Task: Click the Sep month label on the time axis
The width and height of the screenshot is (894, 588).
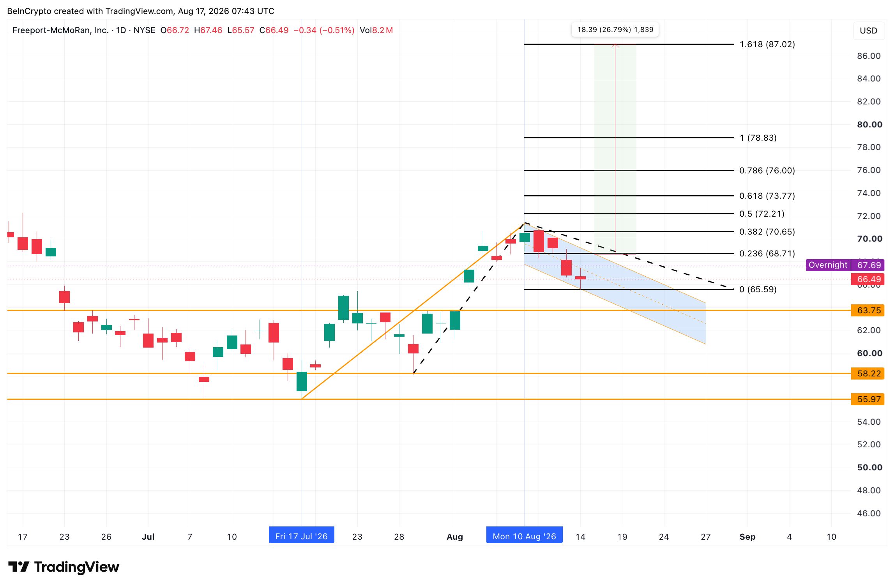Action: point(747,537)
